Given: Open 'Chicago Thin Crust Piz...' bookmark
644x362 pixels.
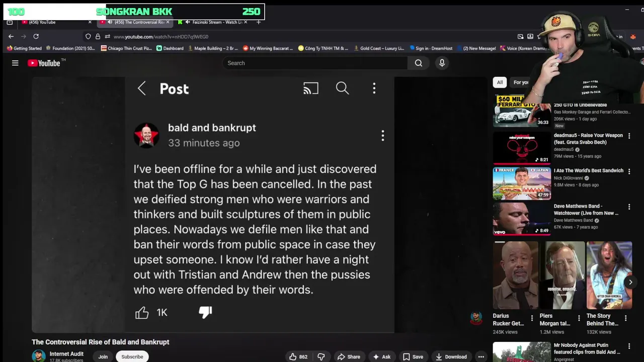Looking at the screenshot, I should [126, 48].
